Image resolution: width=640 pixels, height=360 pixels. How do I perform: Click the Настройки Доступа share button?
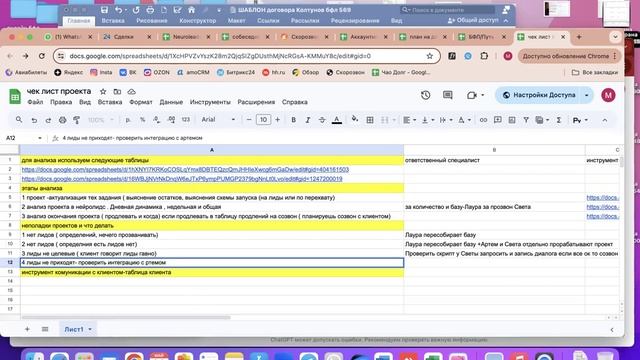click(539, 95)
